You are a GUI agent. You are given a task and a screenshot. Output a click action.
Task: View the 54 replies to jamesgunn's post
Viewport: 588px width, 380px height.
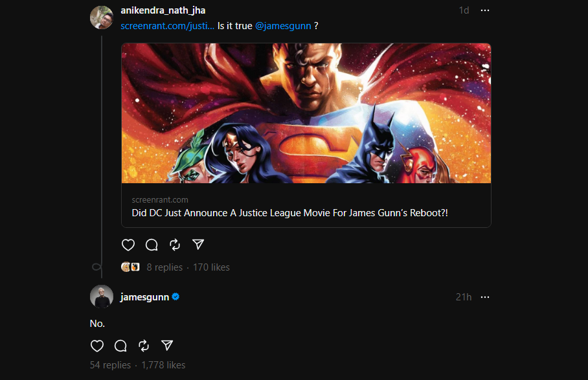[x=110, y=365]
